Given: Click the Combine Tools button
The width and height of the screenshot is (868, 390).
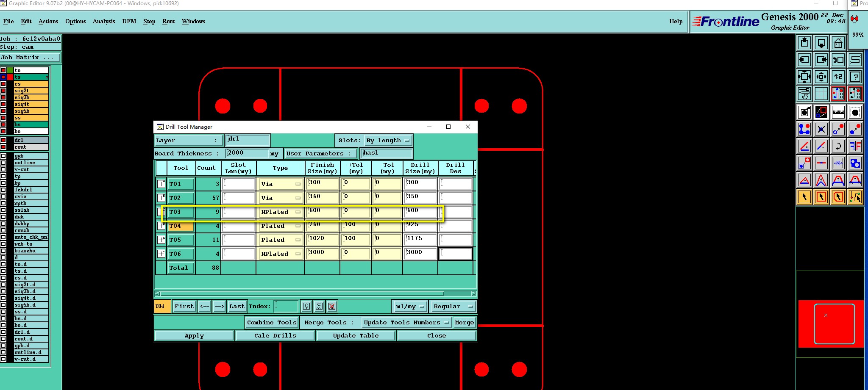Looking at the screenshot, I should [x=272, y=323].
